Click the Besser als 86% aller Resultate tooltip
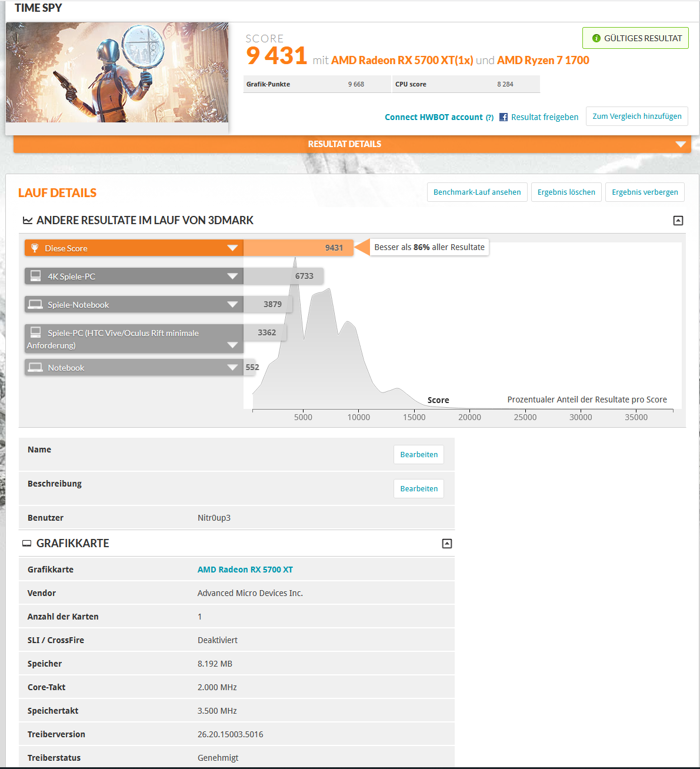This screenshot has height=769, width=700. click(429, 247)
